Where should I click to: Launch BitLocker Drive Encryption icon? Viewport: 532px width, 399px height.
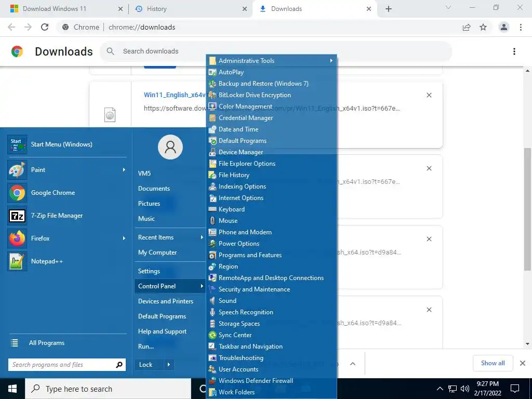pos(212,95)
